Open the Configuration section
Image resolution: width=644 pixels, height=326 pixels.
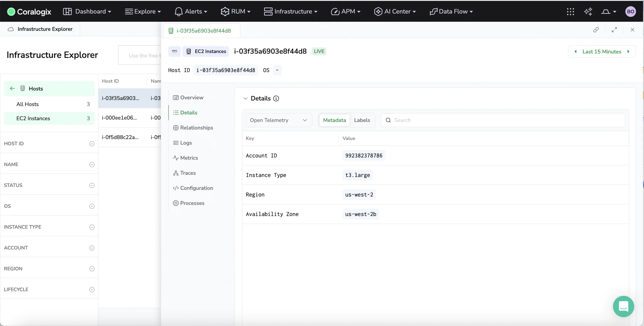193,188
